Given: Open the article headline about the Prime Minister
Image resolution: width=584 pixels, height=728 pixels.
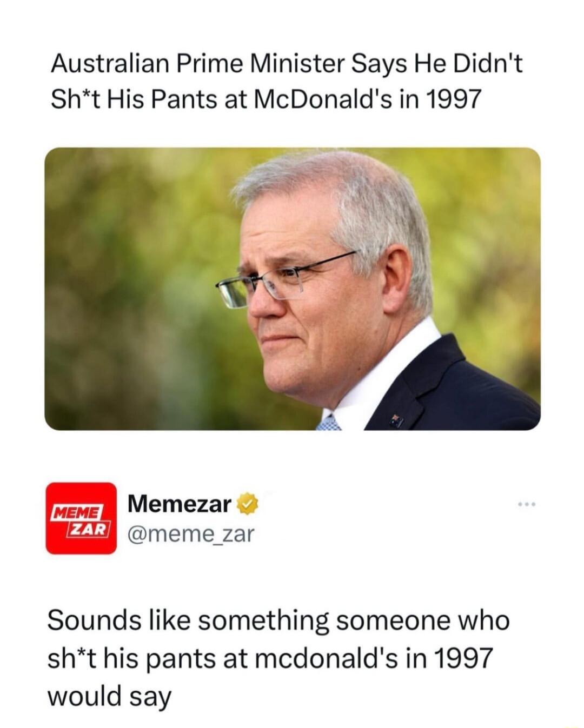Looking at the screenshot, I should (287, 81).
